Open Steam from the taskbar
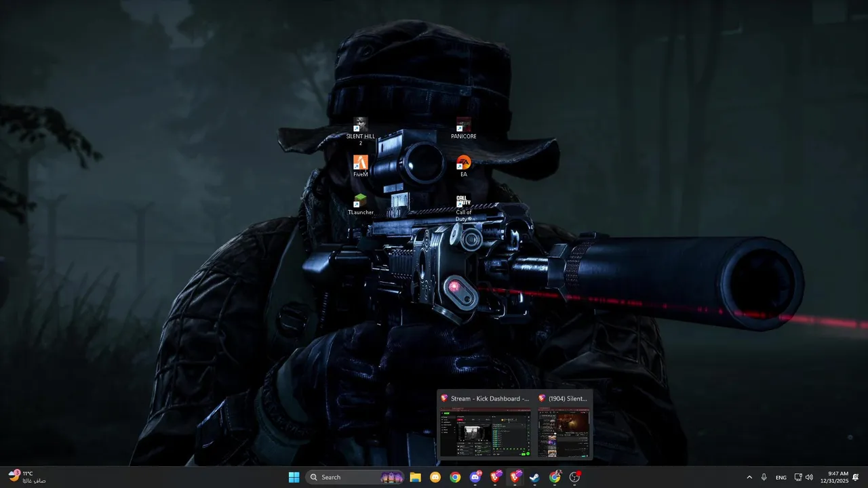Viewport: 868px width, 488px height. pos(535,477)
